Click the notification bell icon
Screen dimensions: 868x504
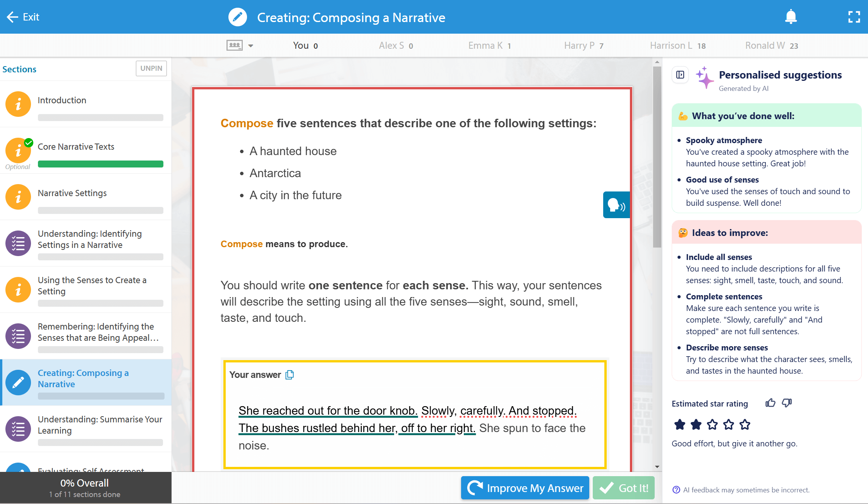(791, 17)
